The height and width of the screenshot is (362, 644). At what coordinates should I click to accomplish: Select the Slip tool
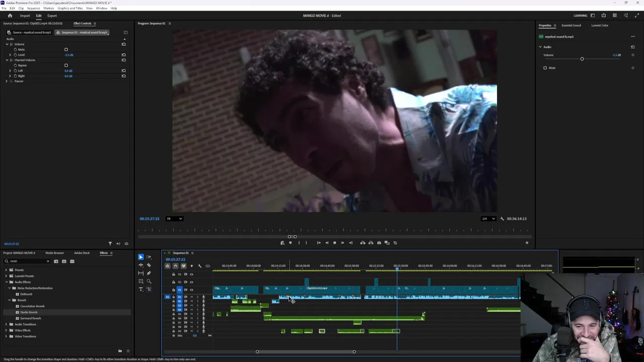(141, 273)
